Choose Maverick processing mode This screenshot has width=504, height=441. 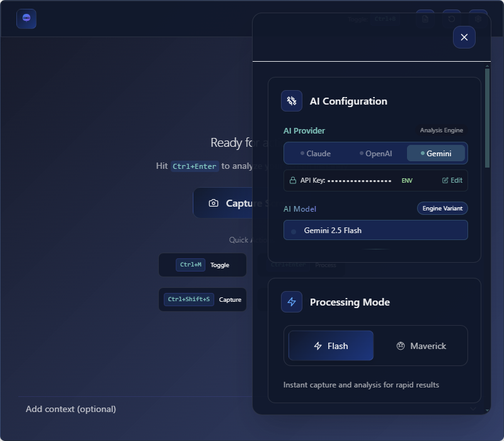pyautogui.click(x=421, y=346)
